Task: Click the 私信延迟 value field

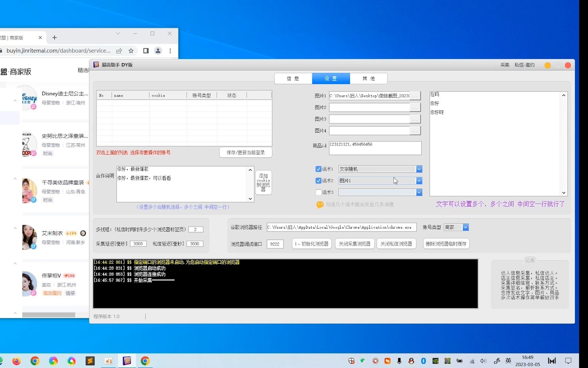Action: tap(195, 244)
